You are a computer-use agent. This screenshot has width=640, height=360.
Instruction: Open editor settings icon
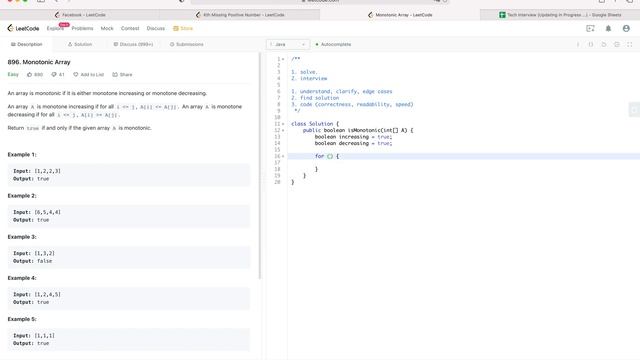coord(617,44)
